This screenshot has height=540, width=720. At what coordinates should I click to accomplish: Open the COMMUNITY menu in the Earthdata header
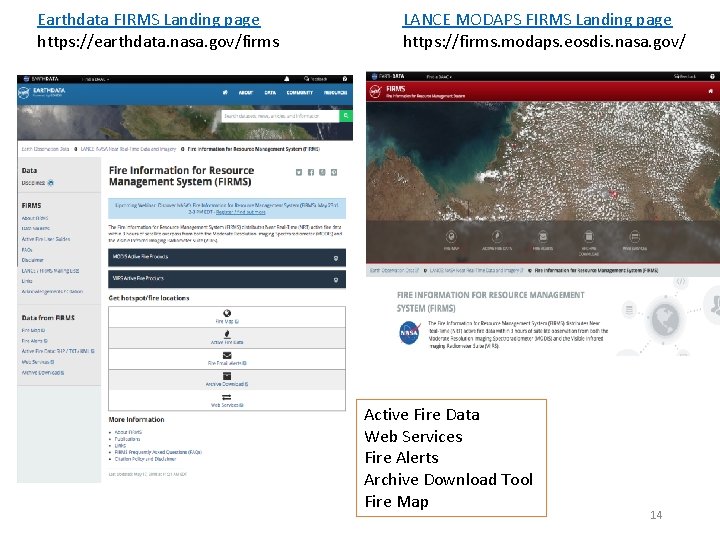[299, 92]
